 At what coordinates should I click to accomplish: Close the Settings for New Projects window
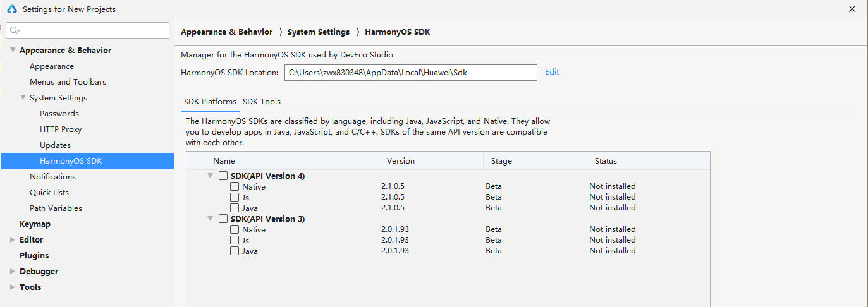click(x=852, y=9)
